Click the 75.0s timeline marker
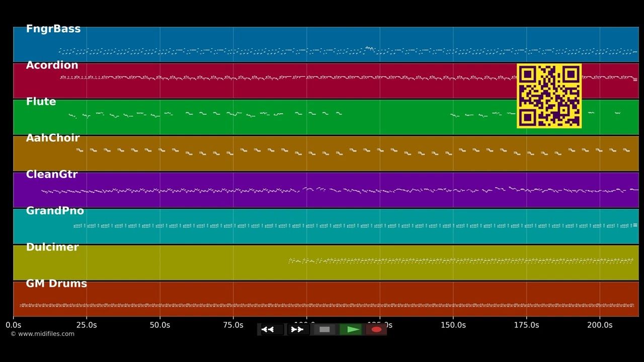The image size is (644, 362). click(x=233, y=325)
